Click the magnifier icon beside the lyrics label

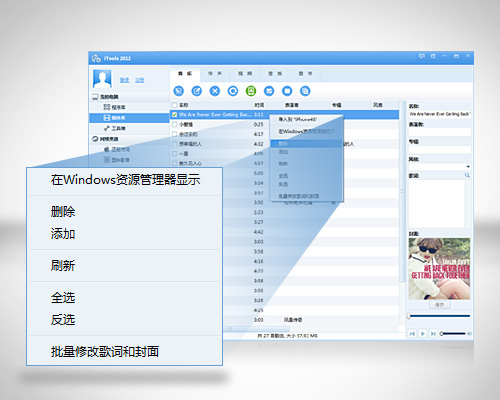(467, 175)
